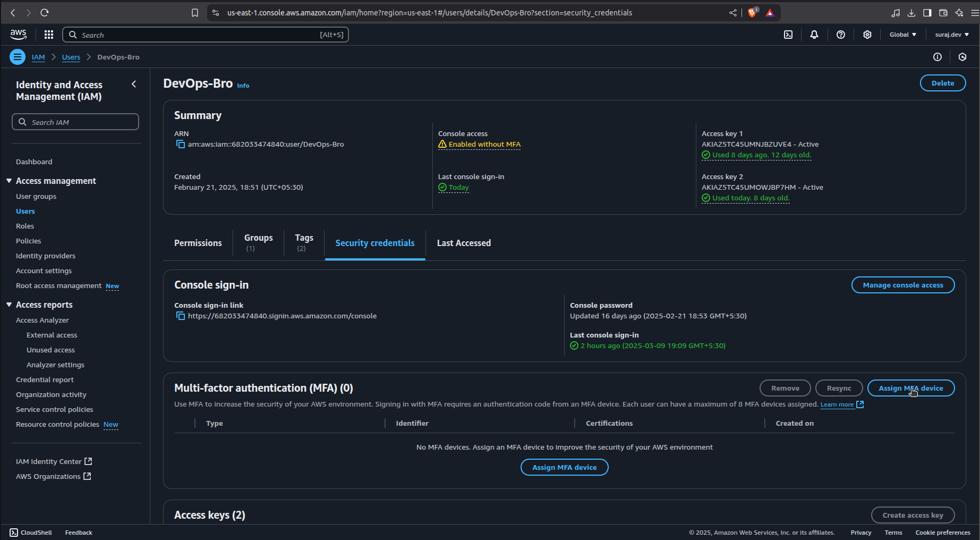Open browser downloads icon
The image size is (980, 540).
pos(911,13)
